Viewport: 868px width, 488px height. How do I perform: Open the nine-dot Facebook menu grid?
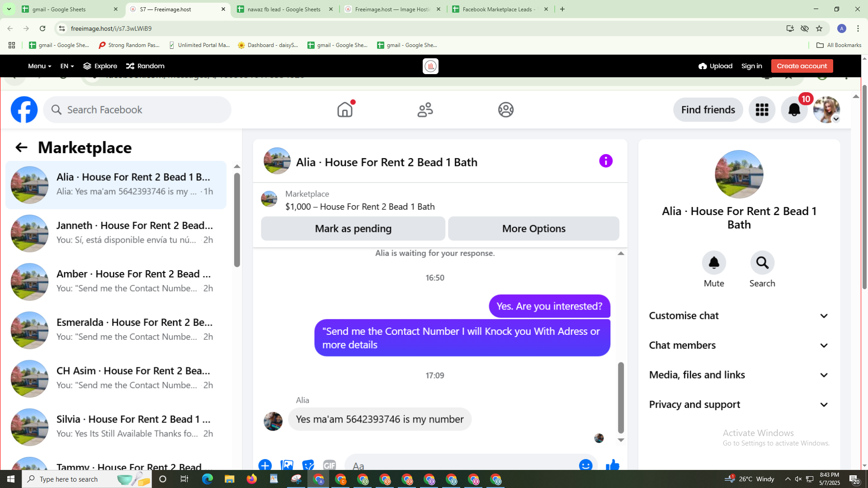(x=762, y=109)
